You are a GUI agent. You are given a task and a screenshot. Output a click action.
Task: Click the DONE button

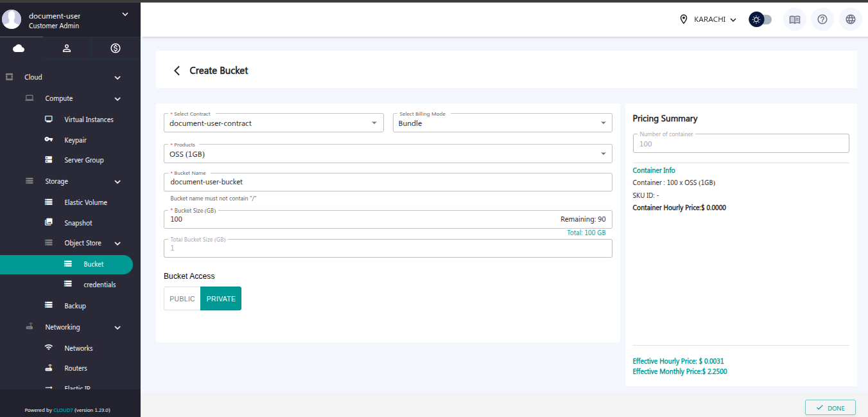tap(830, 408)
